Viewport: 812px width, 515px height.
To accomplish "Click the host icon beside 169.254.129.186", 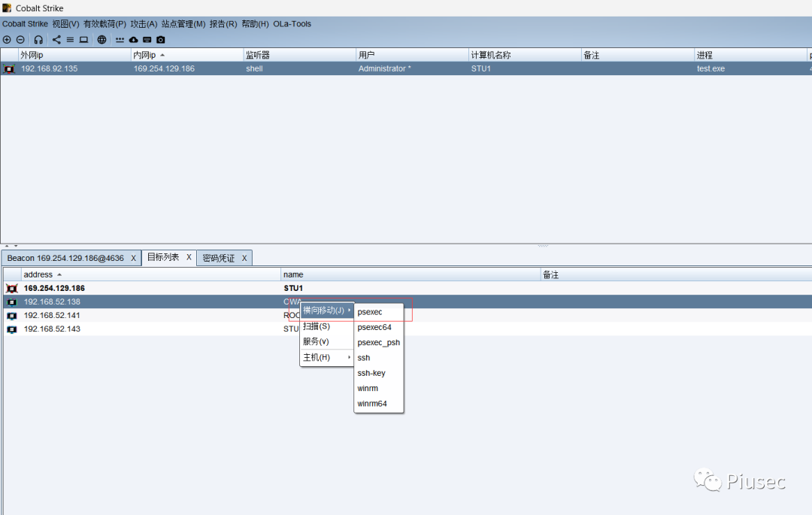I will (11, 288).
